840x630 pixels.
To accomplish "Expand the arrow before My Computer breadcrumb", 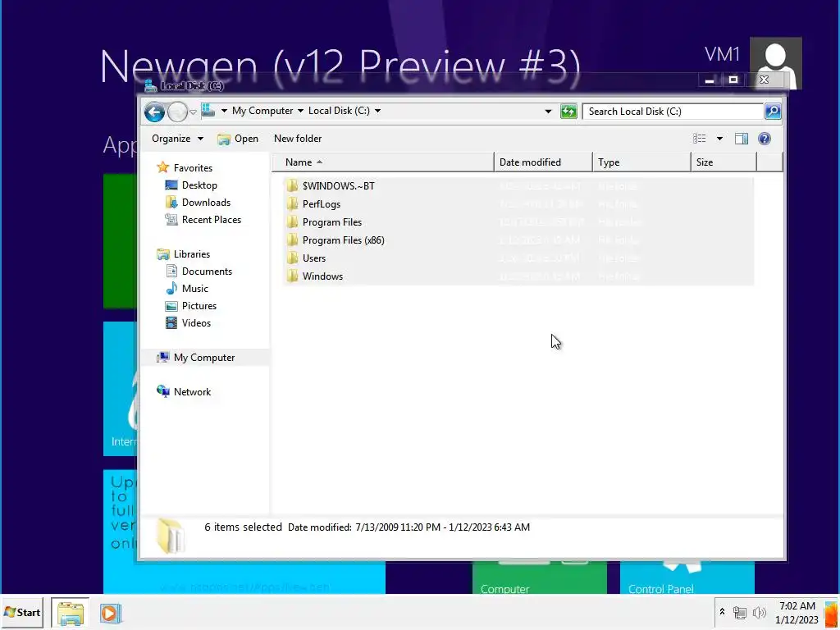I will [225, 111].
